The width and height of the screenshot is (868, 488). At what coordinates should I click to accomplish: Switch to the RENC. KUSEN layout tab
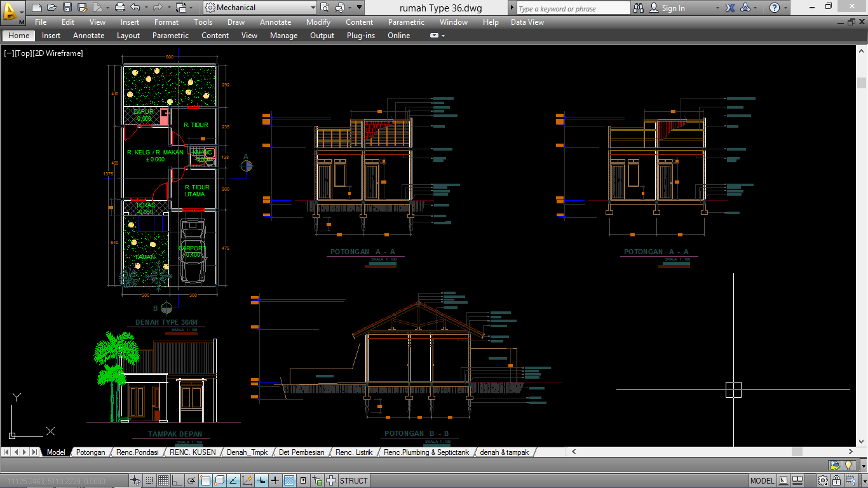pos(193,452)
